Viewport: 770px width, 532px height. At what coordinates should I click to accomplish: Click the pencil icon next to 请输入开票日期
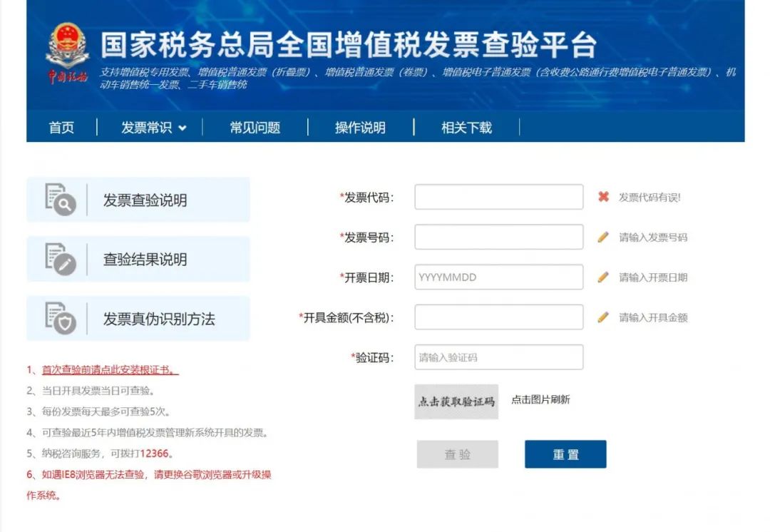tap(603, 277)
